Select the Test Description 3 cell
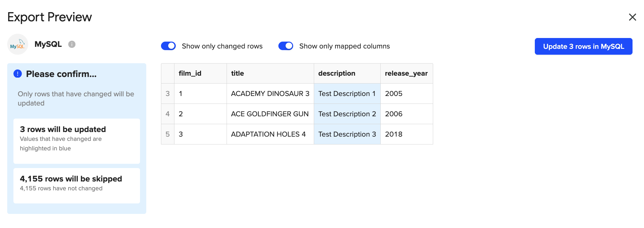The height and width of the screenshot is (228, 644). (347, 134)
